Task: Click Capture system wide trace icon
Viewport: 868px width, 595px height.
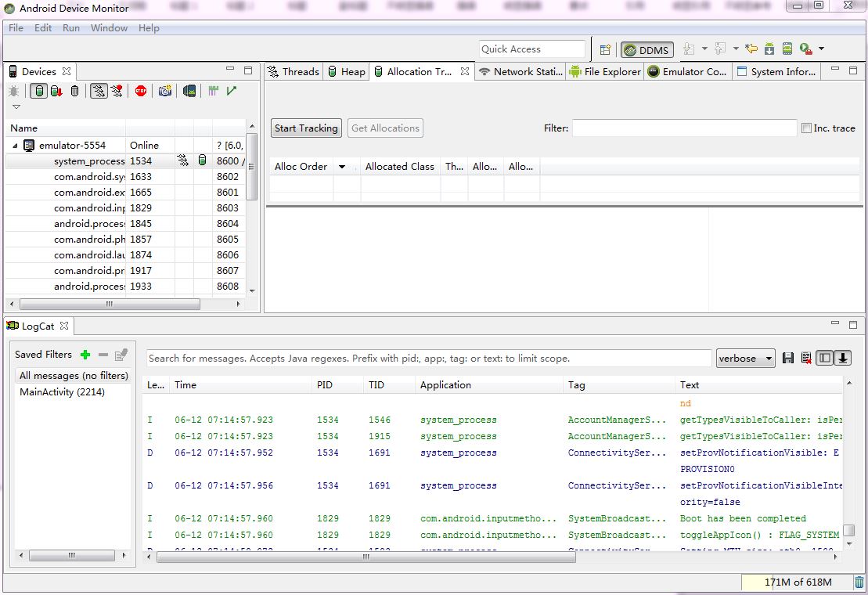Action: tap(213, 91)
